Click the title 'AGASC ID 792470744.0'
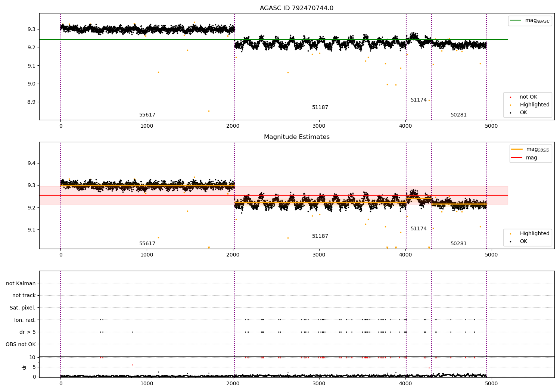Image resolution: width=560 pixels, height=392 pixels. (296, 8)
